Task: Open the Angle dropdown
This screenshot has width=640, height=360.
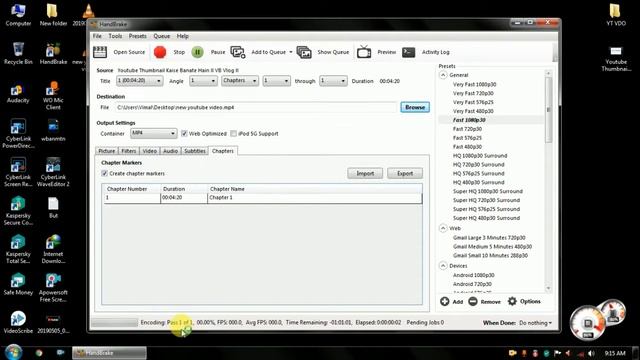Action: [203, 81]
